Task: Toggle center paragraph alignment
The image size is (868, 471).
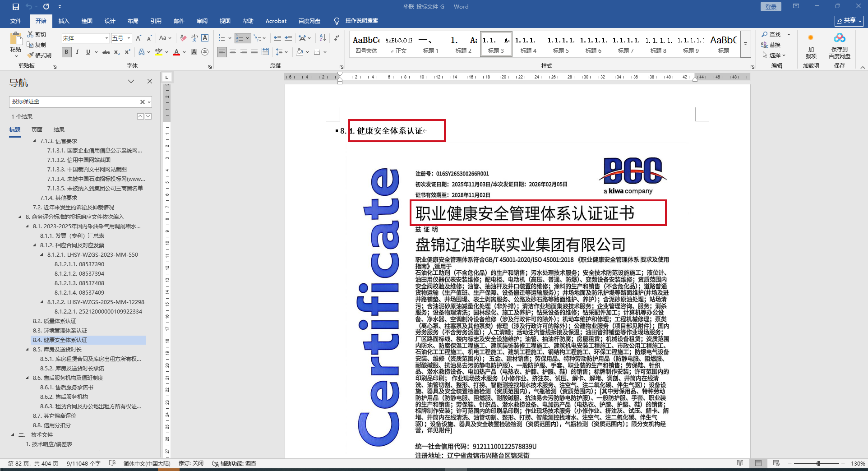Action: point(233,52)
